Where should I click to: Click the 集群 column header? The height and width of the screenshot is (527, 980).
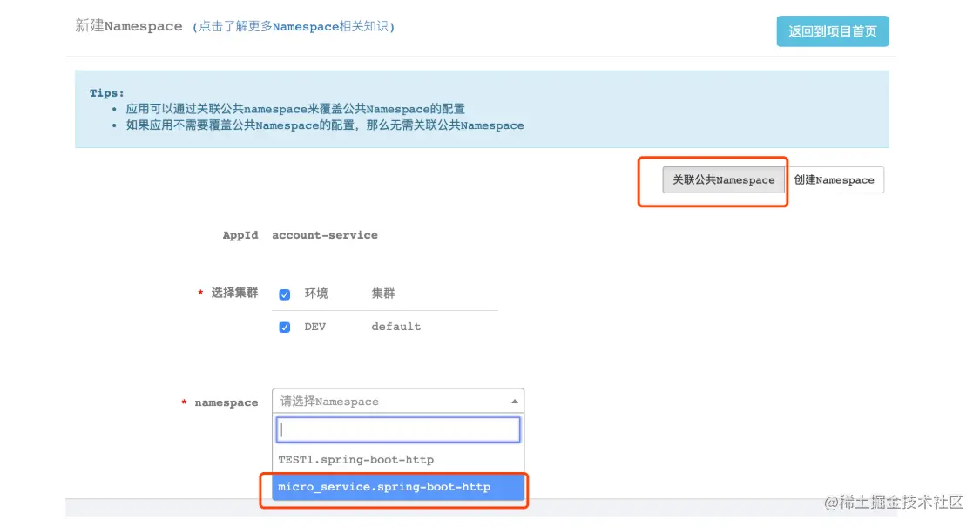[383, 294]
